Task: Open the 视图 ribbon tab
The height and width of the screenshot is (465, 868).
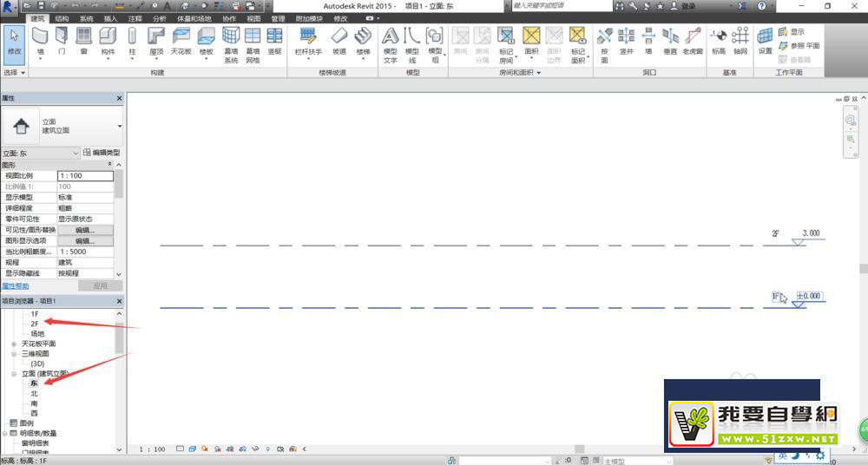Action: point(253,18)
